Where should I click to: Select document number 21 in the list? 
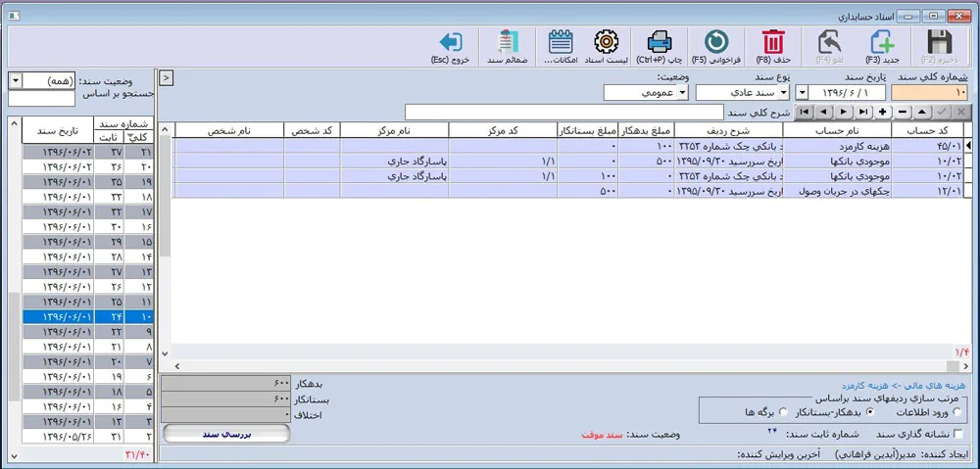click(139, 152)
